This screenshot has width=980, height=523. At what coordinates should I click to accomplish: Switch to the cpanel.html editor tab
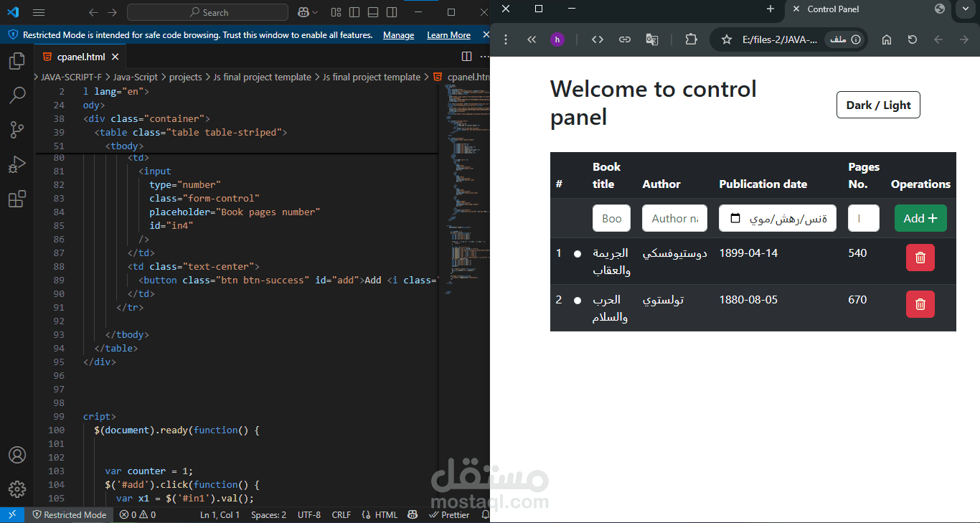81,57
